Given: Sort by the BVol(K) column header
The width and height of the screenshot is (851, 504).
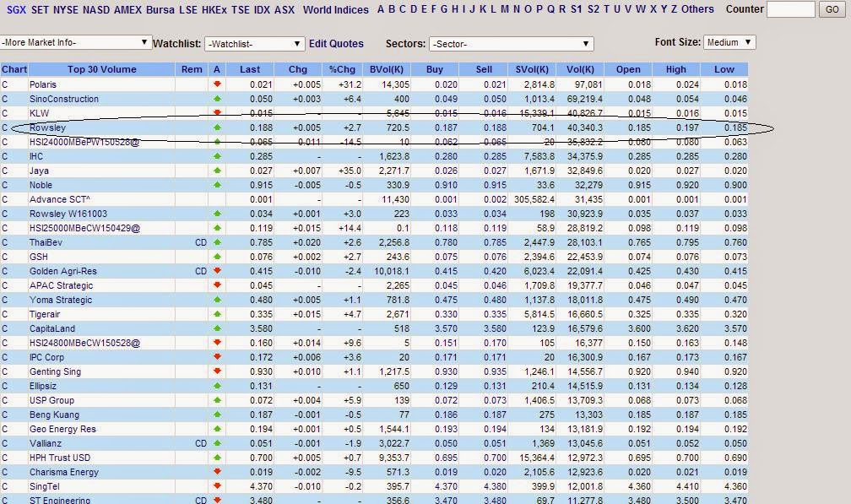Looking at the screenshot, I should coord(387,69).
